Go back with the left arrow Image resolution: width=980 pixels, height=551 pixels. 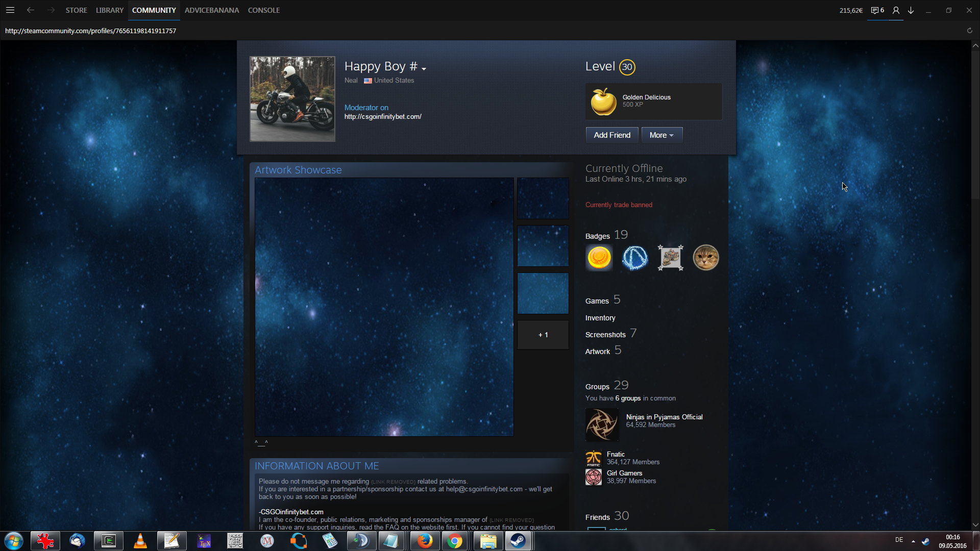(31, 10)
